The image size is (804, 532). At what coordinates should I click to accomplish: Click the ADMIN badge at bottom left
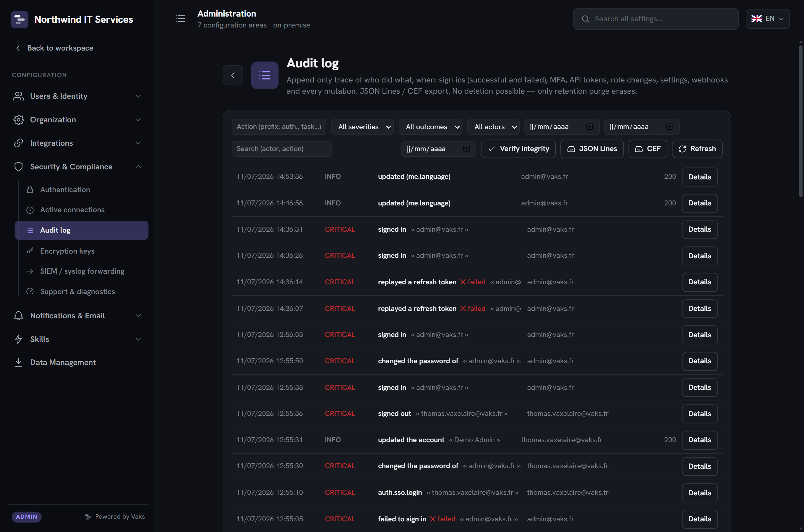[x=27, y=517]
